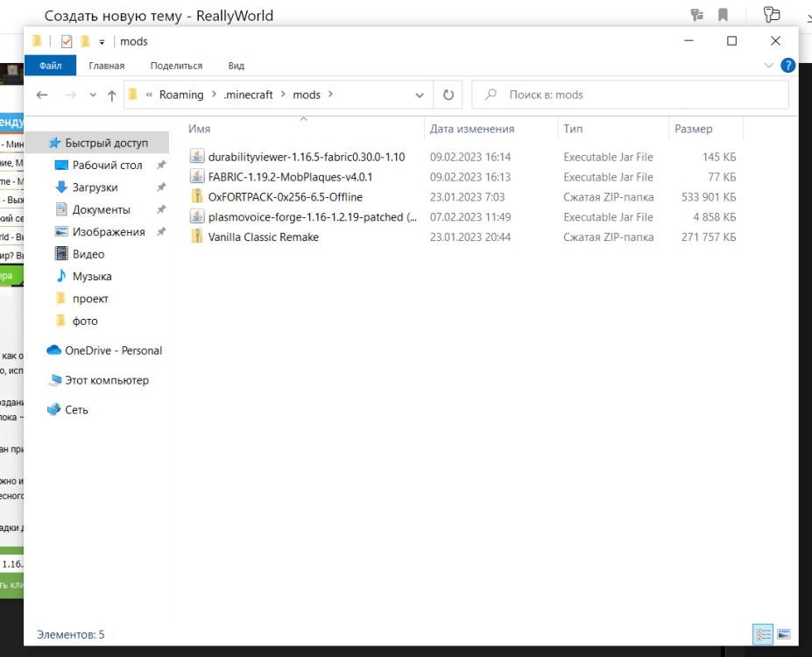Click the zip icon of Vanilla Classic Remake
Screen dimensions: 812x657
tap(197, 237)
